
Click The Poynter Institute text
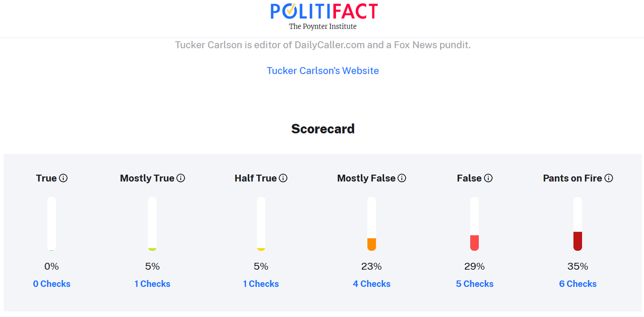(323, 26)
